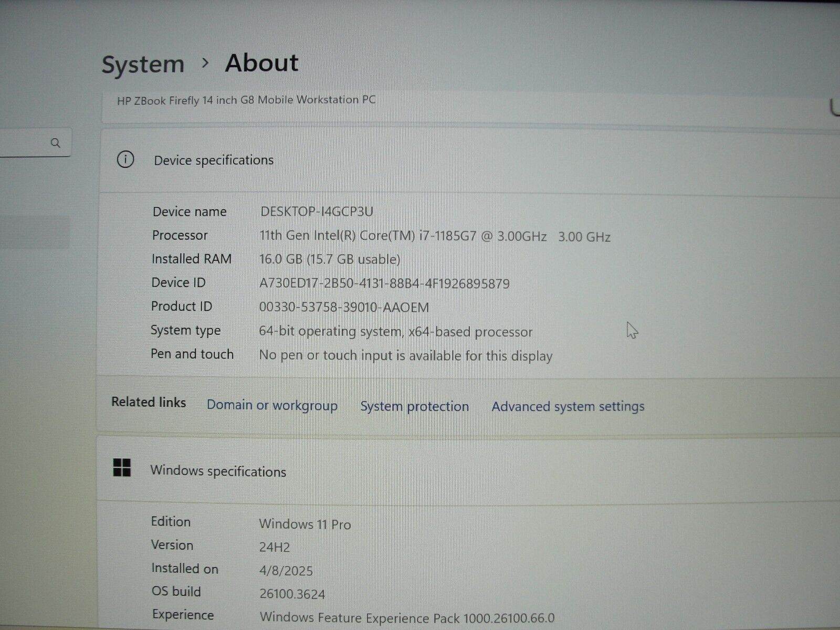
Task: Open System protection
Action: click(414, 406)
